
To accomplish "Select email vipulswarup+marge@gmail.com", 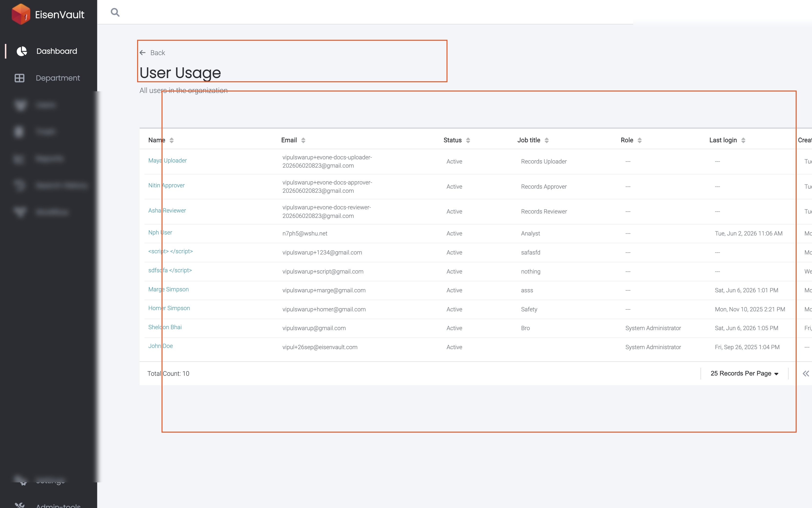I will [x=324, y=290].
